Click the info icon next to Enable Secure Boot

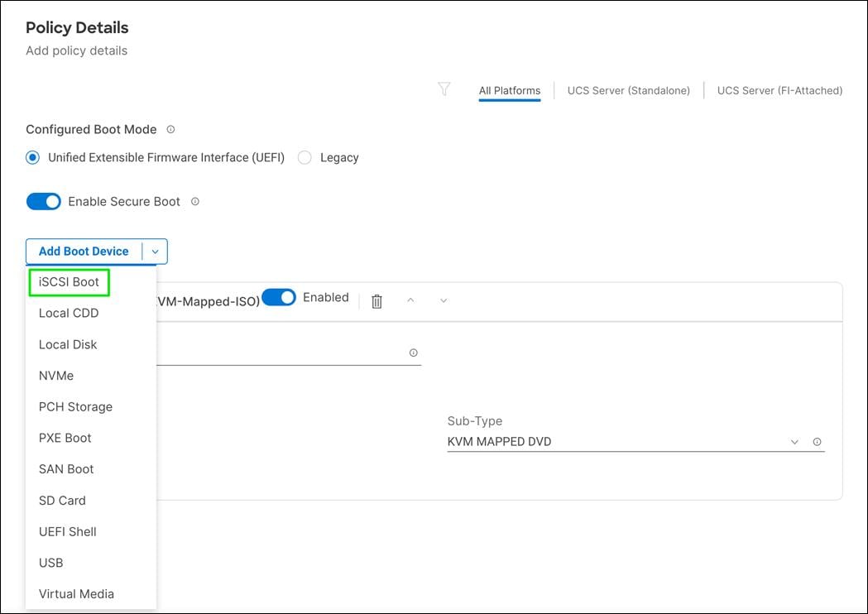pos(194,201)
